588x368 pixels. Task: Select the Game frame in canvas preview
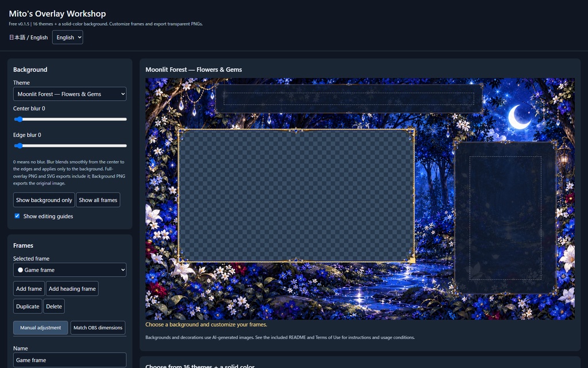point(296,195)
